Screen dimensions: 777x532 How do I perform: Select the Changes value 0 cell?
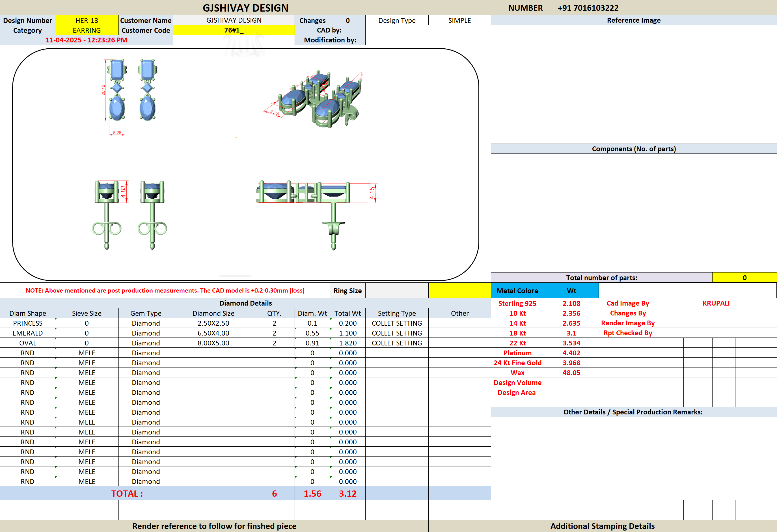click(x=348, y=20)
